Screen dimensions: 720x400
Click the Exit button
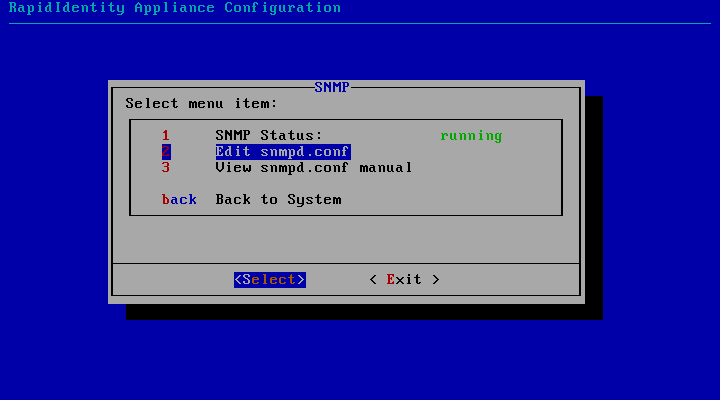pos(404,280)
